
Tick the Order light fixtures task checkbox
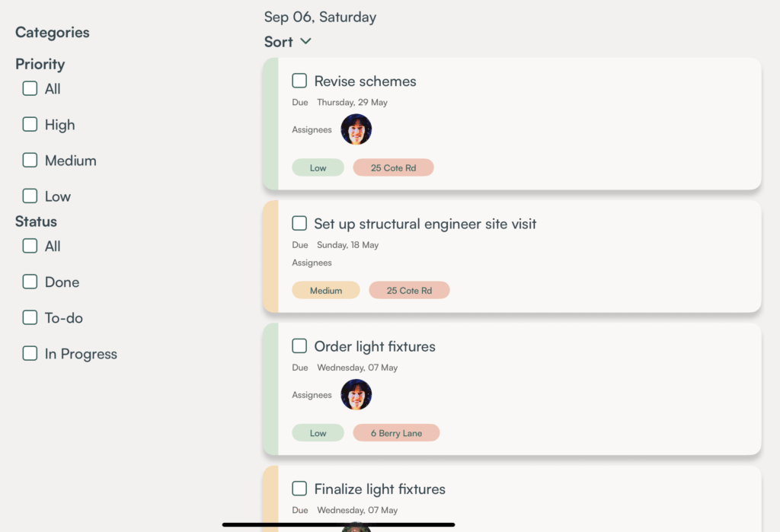(x=299, y=346)
